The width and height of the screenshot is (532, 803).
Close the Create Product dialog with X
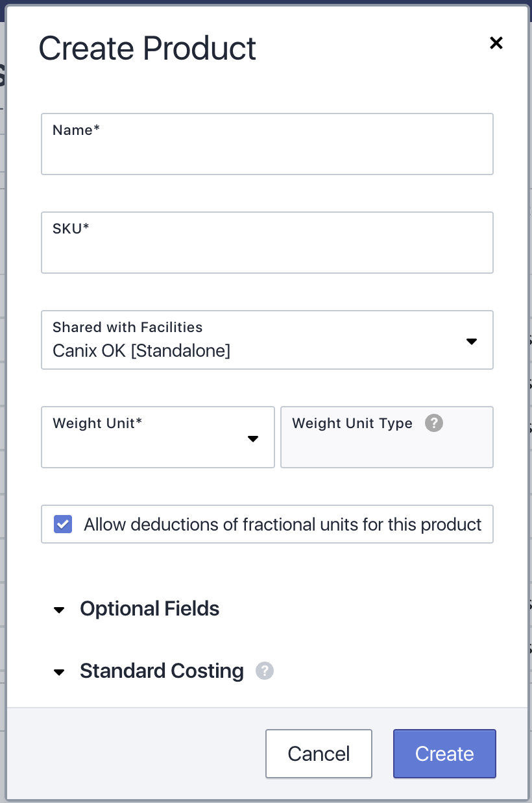point(496,43)
